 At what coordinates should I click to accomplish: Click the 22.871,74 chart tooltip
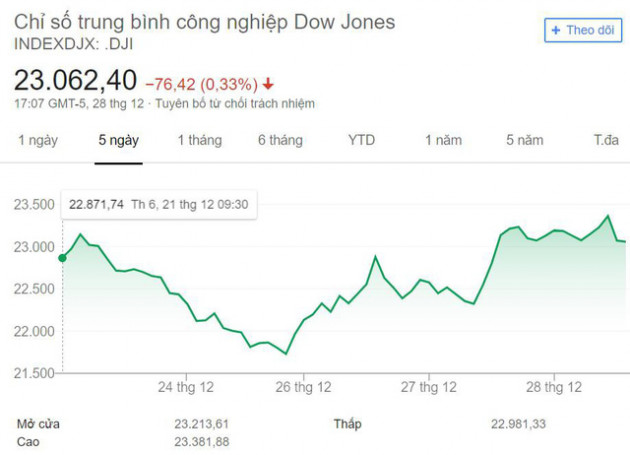[158, 204]
